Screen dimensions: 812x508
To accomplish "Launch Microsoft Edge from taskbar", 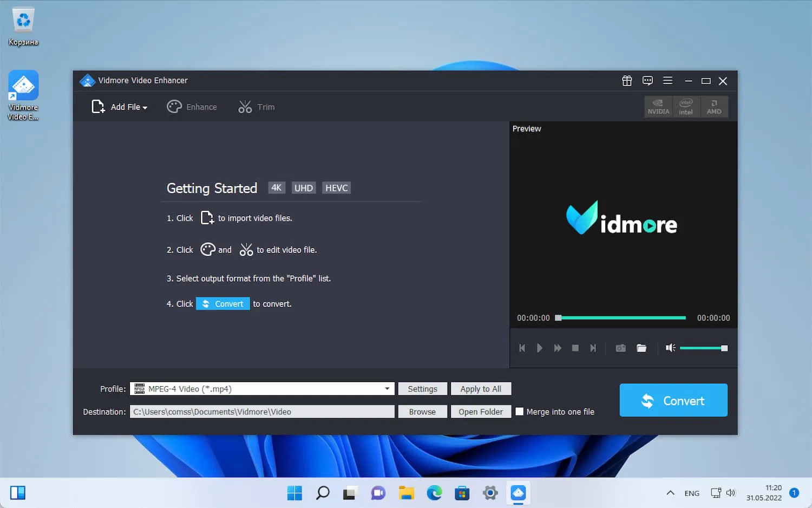I will point(434,493).
